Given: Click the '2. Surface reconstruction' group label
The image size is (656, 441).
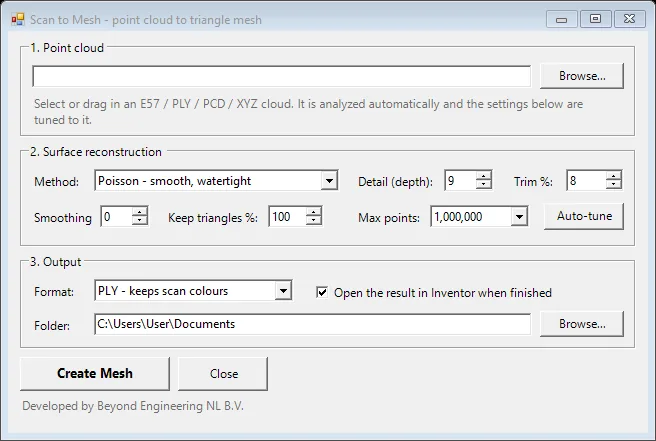Looking at the screenshot, I should (96, 151).
